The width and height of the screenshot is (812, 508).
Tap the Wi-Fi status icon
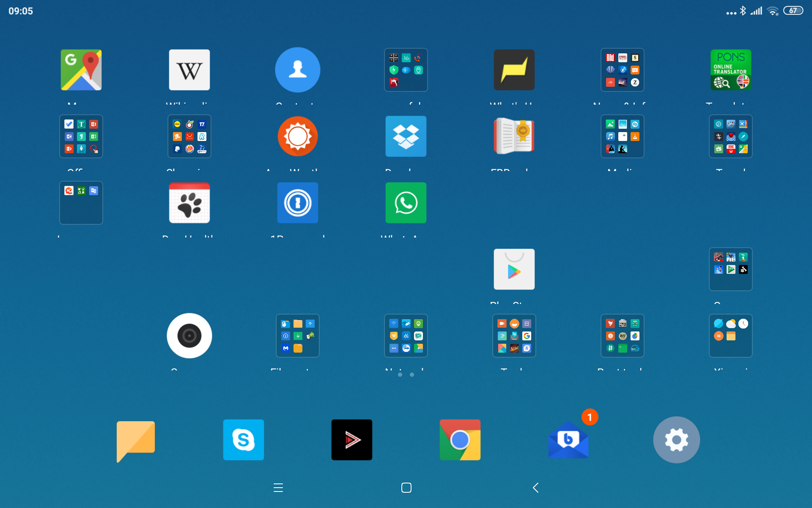(x=773, y=11)
